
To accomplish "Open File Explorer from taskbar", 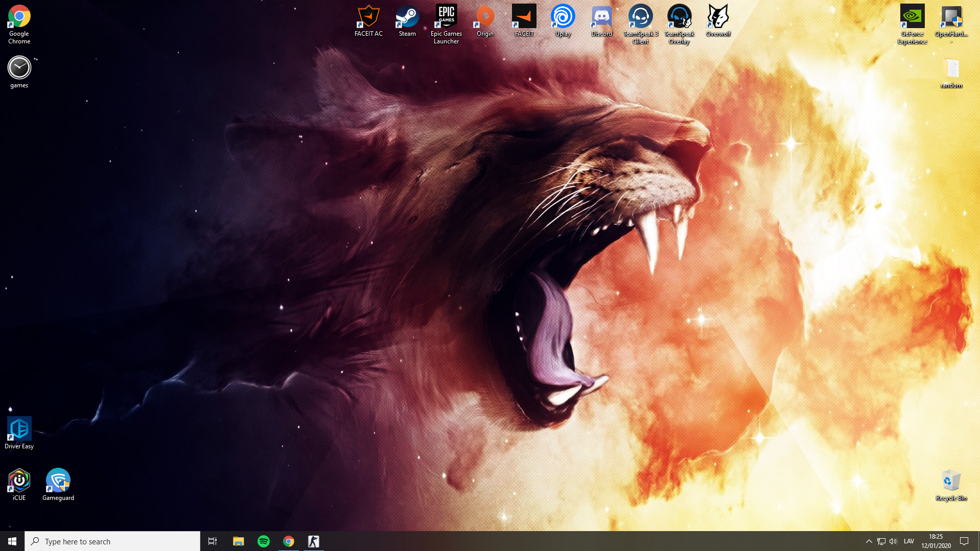I will tap(238, 541).
